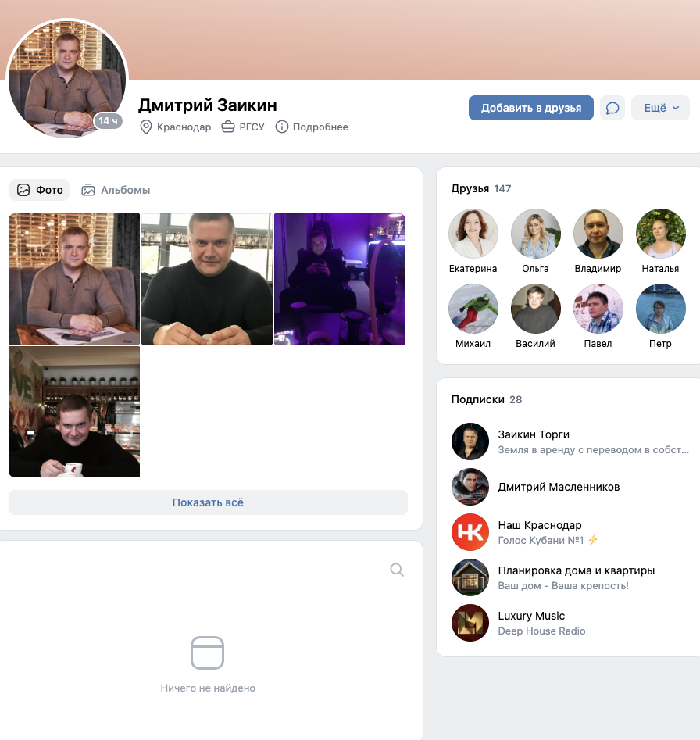Click the Краснодар city text
The height and width of the screenshot is (740, 700).
click(184, 127)
